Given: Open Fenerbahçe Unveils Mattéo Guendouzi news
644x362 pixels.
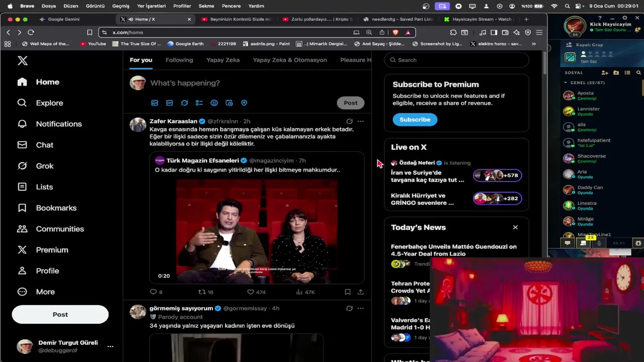Looking at the screenshot, I should click(x=454, y=250).
